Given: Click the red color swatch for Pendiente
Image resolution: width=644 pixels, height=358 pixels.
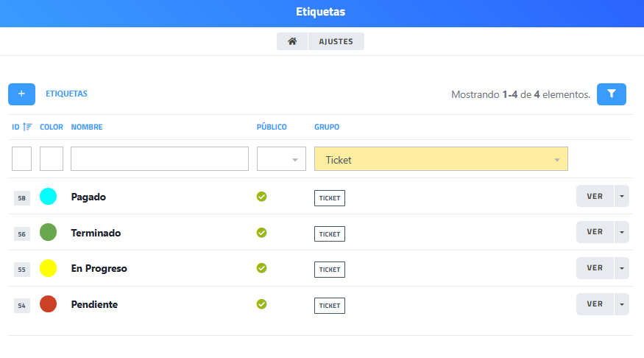Looking at the screenshot, I should (x=48, y=304).
